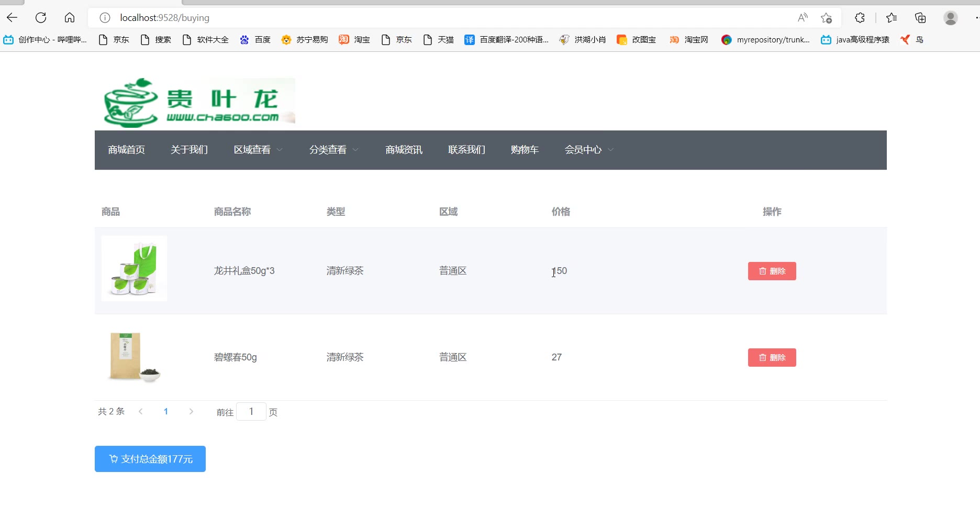Viewport: 980px width, 505px height.
Task: Expand the 会员中心 dropdown menu
Action: [x=588, y=150]
